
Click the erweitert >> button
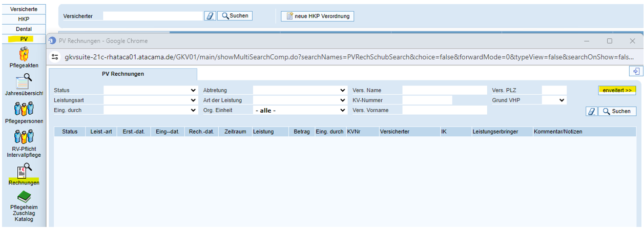(617, 90)
